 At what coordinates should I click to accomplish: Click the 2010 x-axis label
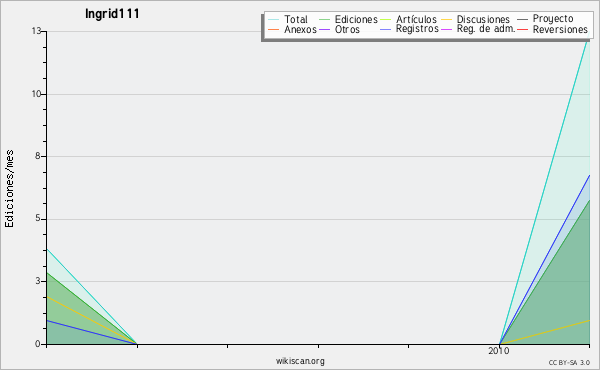point(499,350)
